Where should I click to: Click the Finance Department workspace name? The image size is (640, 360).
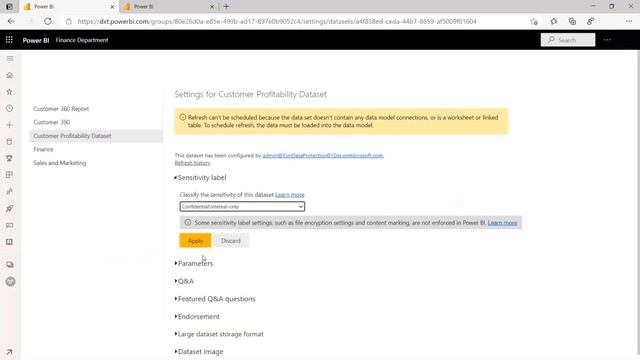point(82,40)
